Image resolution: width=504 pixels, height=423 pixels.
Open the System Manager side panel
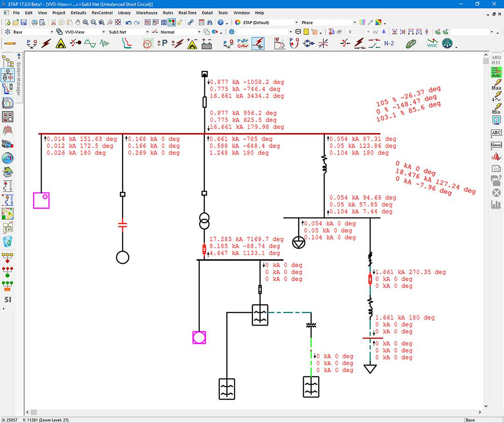pos(19,78)
